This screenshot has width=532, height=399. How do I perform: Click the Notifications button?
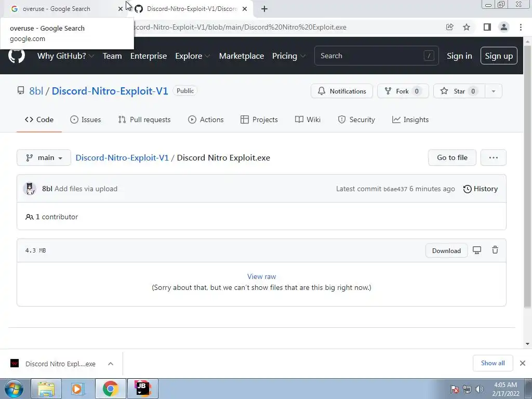pos(342,91)
